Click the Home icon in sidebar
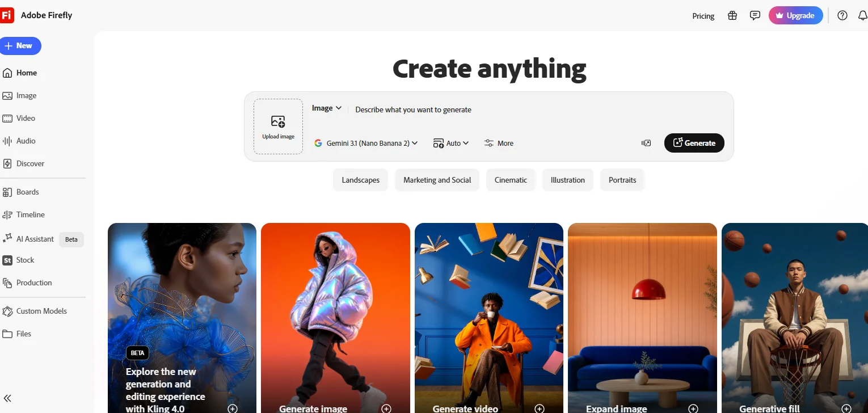Image resolution: width=868 pixels, height=413 pixels. [7, 73]
